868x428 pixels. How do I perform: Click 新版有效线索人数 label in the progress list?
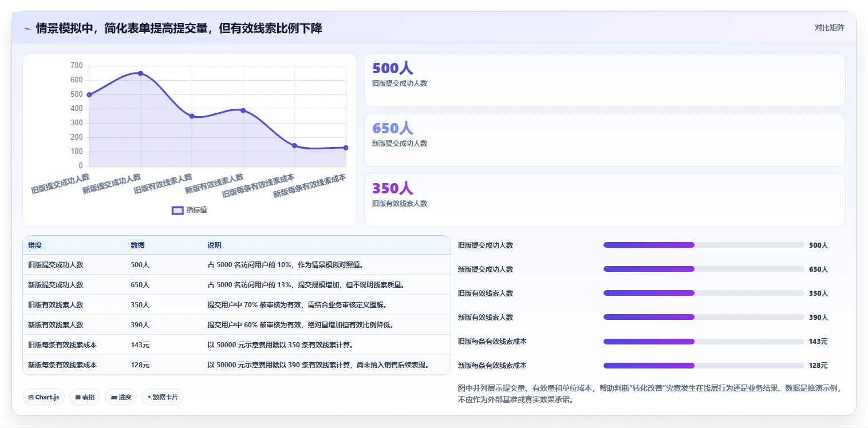coord(486,317)
